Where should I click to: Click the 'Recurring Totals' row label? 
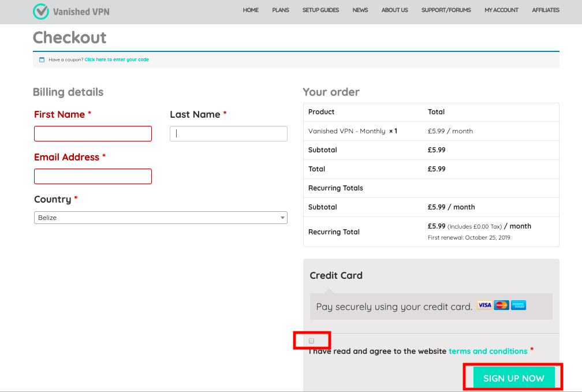pyautogui.click(x=335, y=188)
